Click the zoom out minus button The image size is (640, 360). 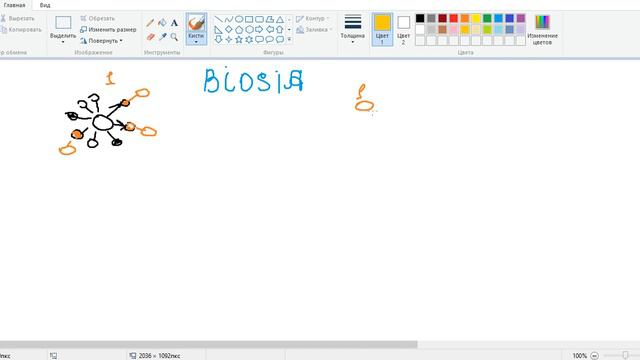(595, 356)
